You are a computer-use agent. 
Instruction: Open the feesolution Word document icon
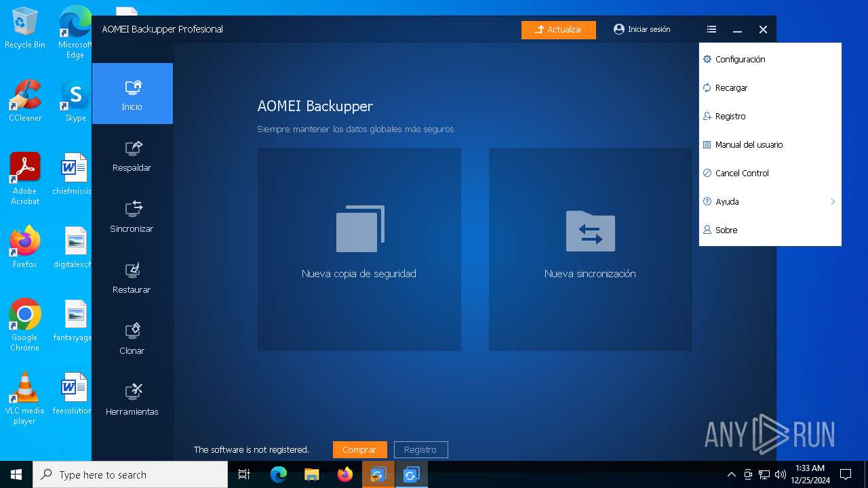pos(73,394)
